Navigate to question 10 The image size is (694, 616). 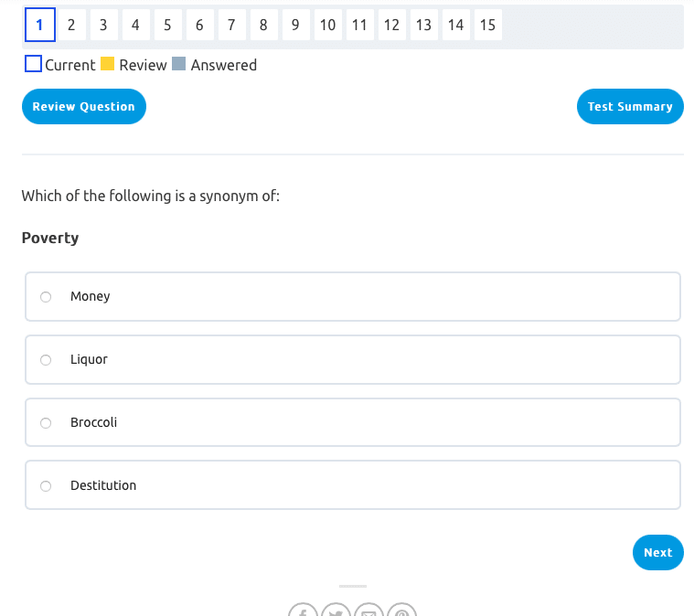pyautogui.click(x=327, y=26)
